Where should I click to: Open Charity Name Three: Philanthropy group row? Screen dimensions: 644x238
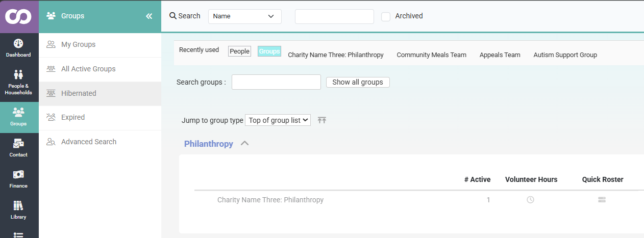(270, 200)
